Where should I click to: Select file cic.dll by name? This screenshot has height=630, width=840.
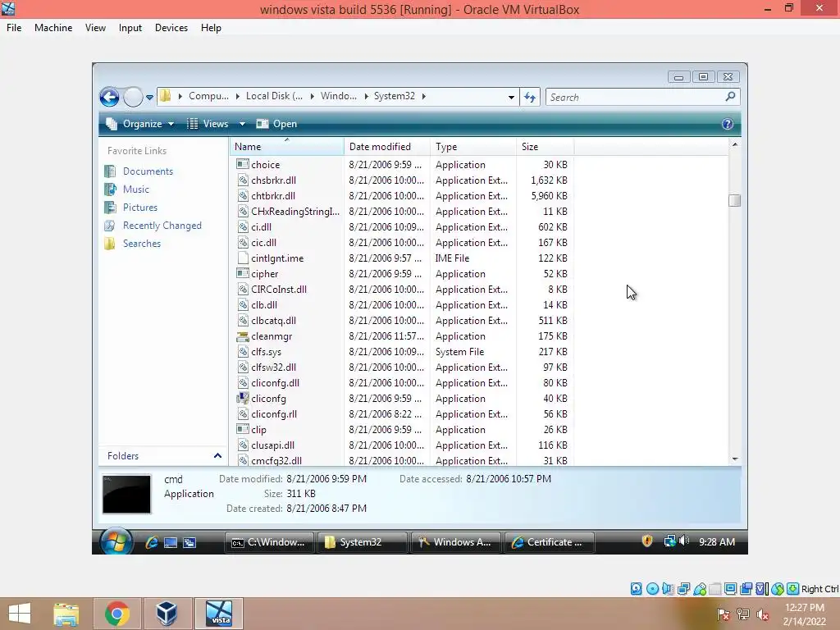[263, 242]
